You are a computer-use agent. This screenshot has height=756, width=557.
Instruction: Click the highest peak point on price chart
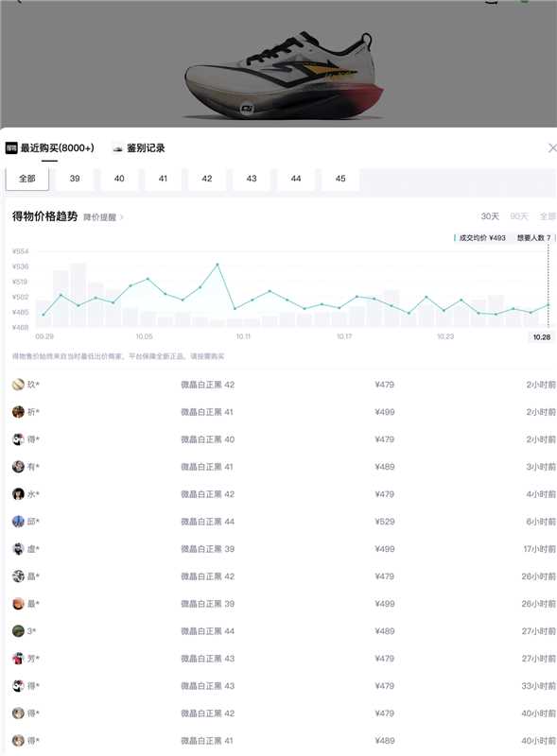point(218,265)
